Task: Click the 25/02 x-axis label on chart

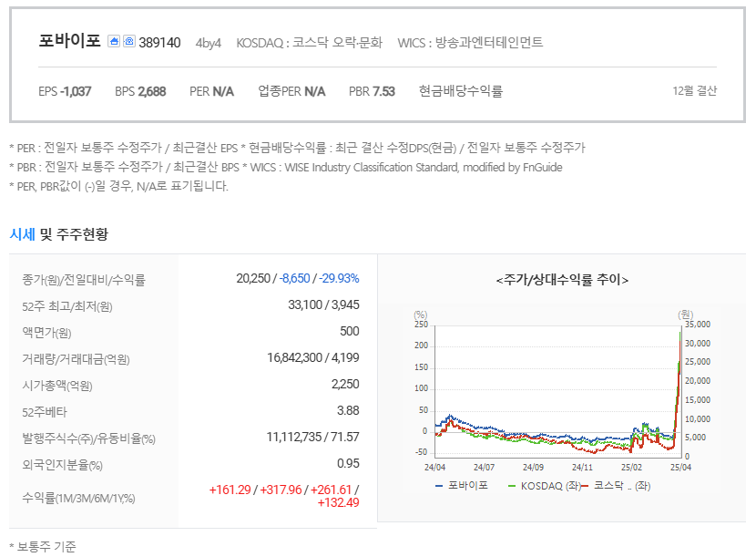Action: pos(631,468)
